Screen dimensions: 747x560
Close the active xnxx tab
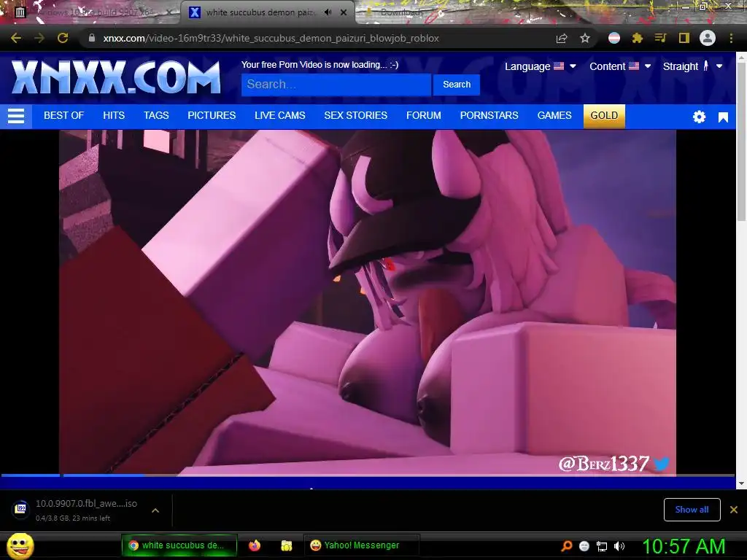(x=344, y=12)
